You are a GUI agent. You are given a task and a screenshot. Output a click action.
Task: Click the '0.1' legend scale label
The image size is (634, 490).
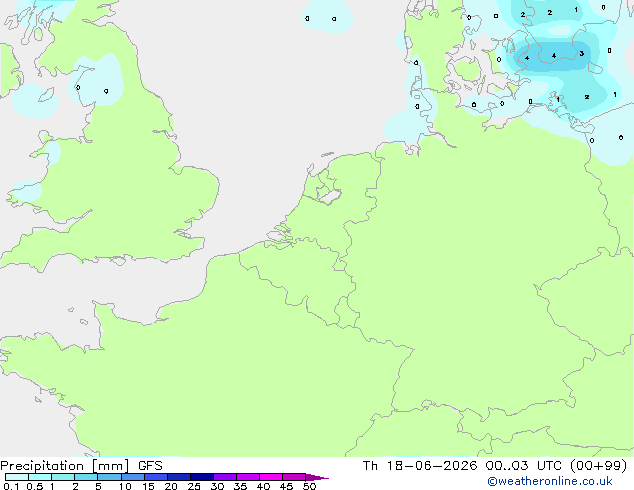[11, 486]
